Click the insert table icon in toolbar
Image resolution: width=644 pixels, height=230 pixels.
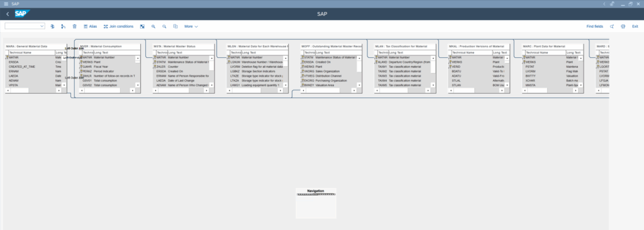[x=52, y=26]
